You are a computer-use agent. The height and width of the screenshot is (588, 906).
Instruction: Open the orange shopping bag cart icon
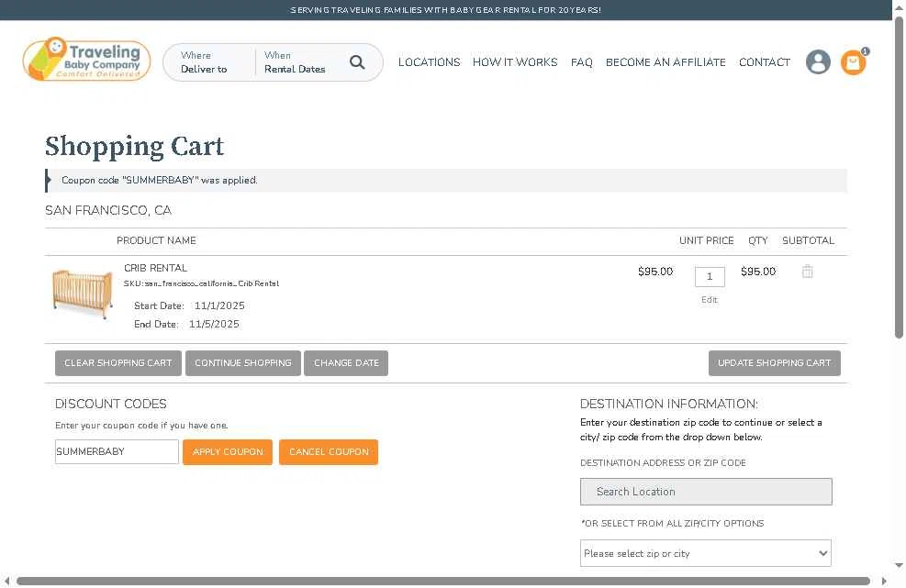pos(853,62)
